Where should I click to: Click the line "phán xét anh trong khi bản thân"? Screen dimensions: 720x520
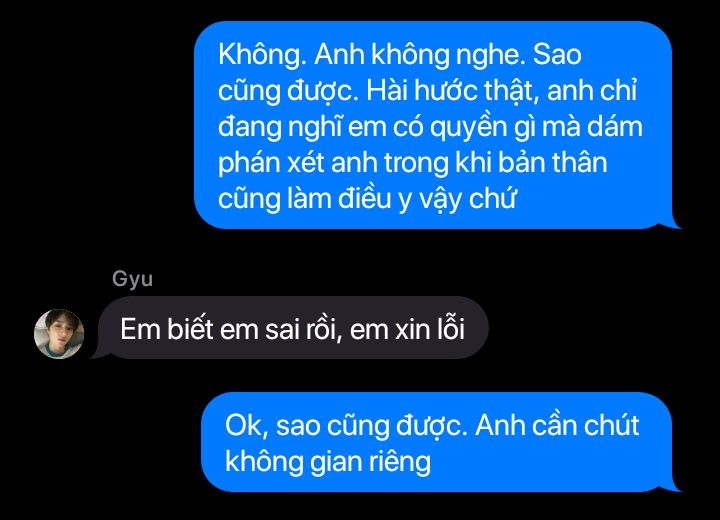pos(412,163)
